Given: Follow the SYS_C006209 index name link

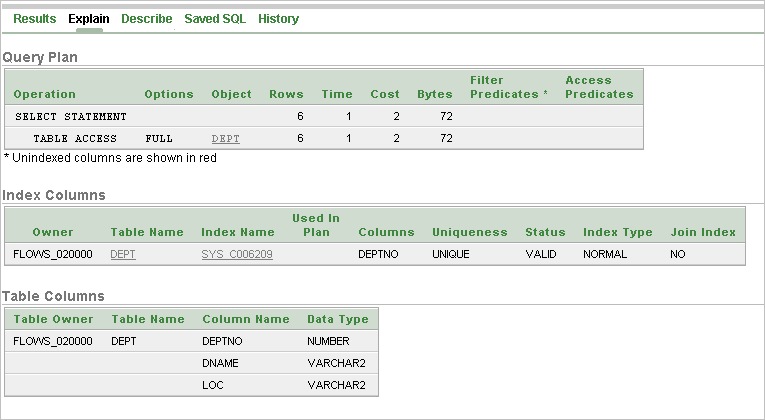Looking at the screenshot, I should pyautogui.click(x=237, y=255).
